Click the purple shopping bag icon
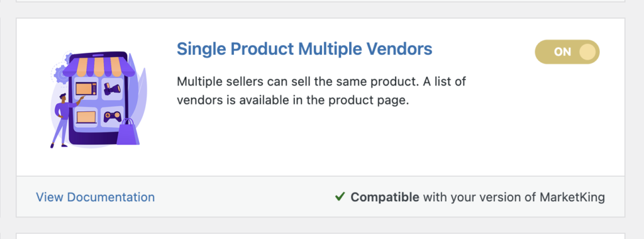644x239 pixels. coord(128,132)
